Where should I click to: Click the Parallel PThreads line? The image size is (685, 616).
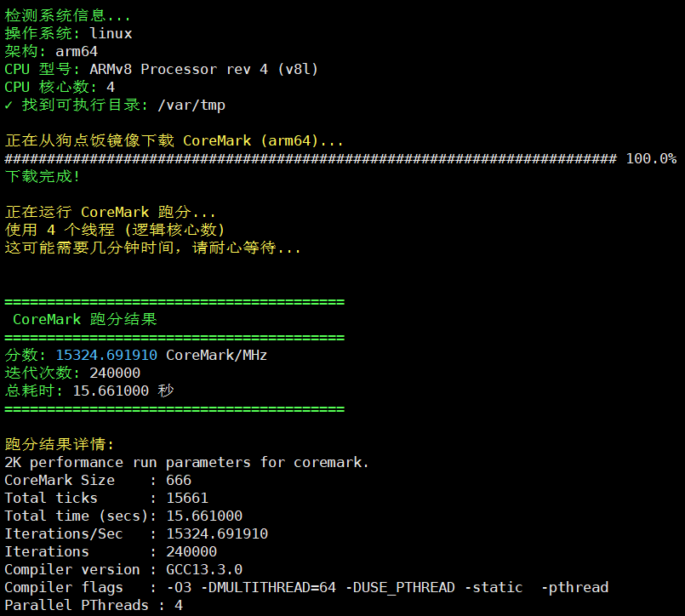pyautogui.click(x=94, y=605)
